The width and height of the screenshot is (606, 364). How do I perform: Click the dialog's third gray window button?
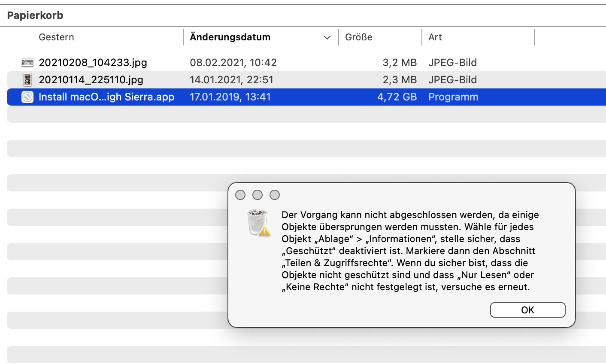pos(275,195)
